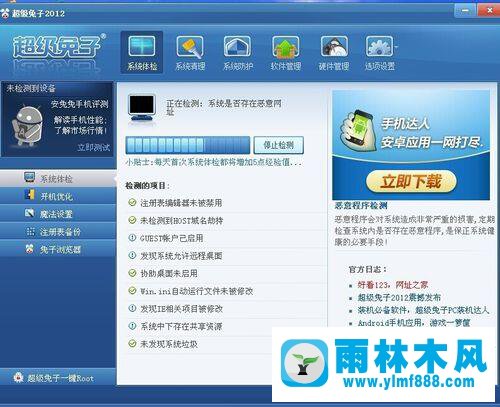Click the monitor icon beside 正在检测

[142, 108]
